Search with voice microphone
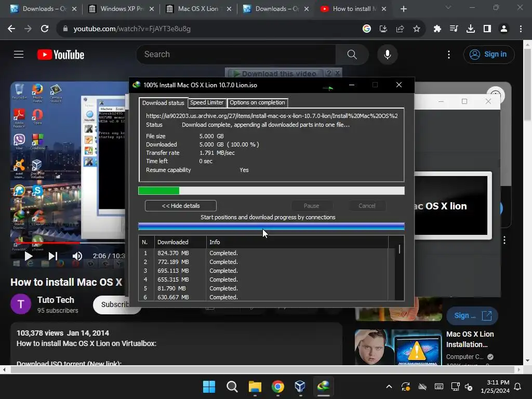The width and height of the screenshot is (532, 399). [387, 54]
